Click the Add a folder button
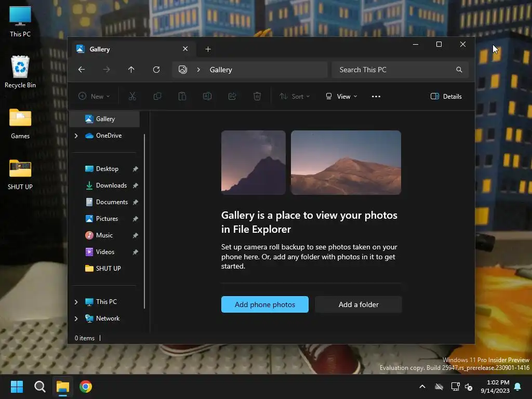The width and height of the screenshot is (532, 399). tap(358, 304)
